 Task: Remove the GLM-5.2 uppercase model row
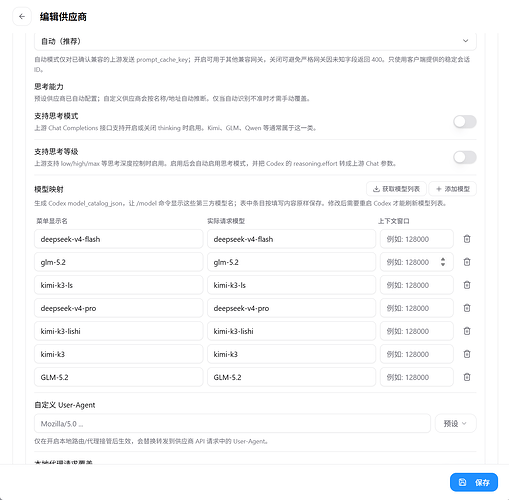467,377
